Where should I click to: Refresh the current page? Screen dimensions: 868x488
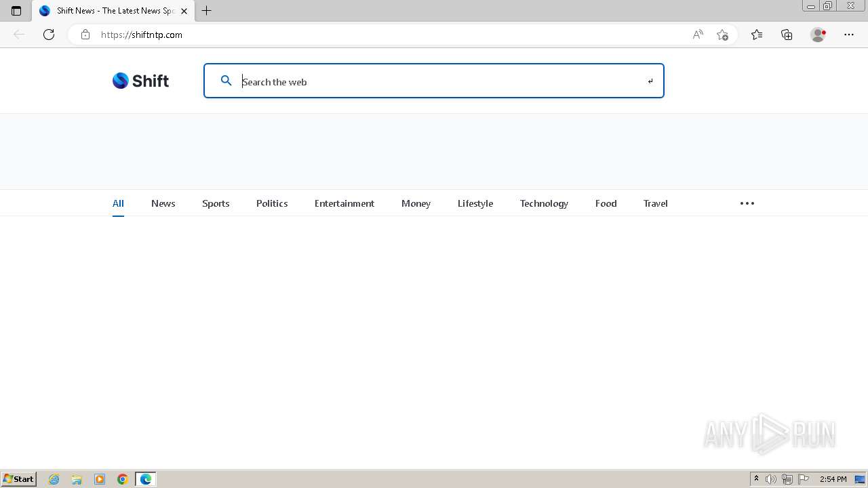pyautogui.click(x=49, y=35)
